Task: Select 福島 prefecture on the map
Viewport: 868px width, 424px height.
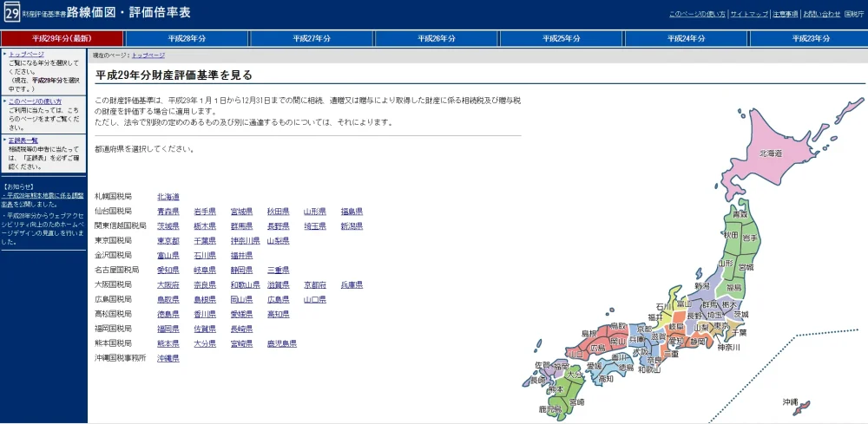Action: tap(733, 286)
